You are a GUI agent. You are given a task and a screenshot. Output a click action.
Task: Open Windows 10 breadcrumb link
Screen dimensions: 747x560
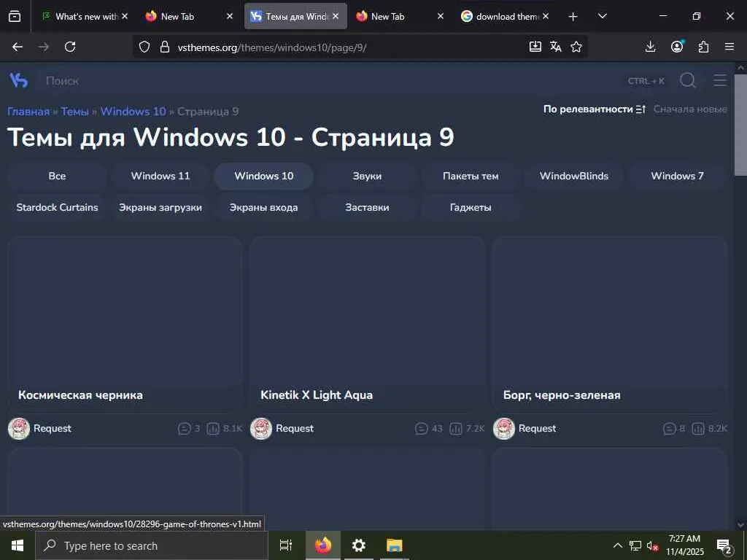133,112
